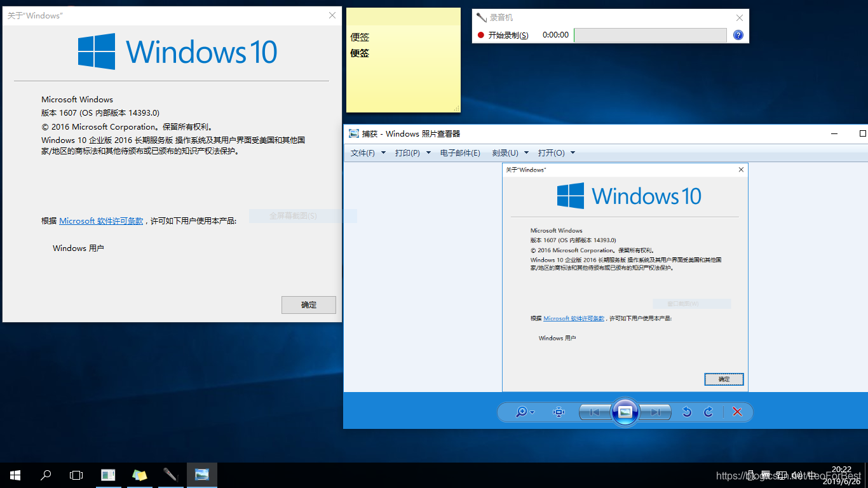
Task: Open the 刻录(U) menu in Photo Viewer
Action: click(512, 153)
